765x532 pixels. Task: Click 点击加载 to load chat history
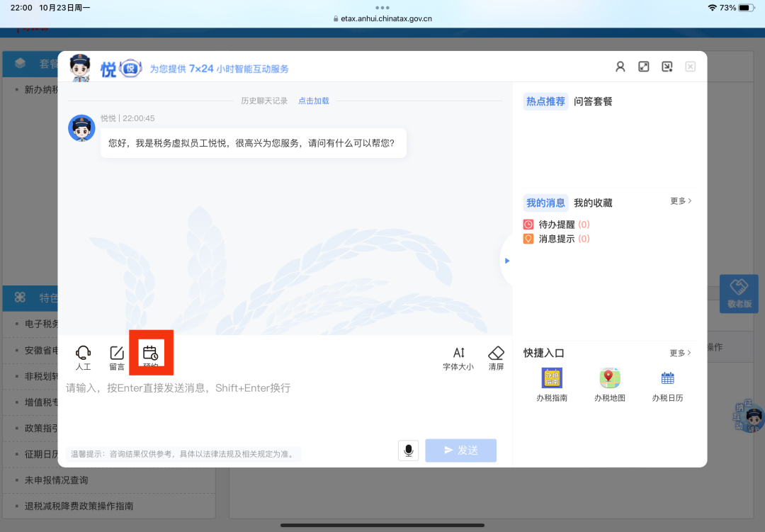pyautogui.click(x=313, y=101)
